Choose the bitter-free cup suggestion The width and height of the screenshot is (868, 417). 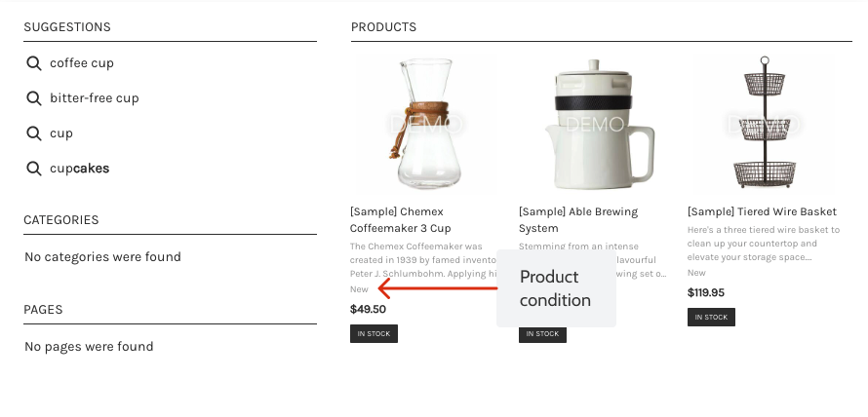coord(94,98)
